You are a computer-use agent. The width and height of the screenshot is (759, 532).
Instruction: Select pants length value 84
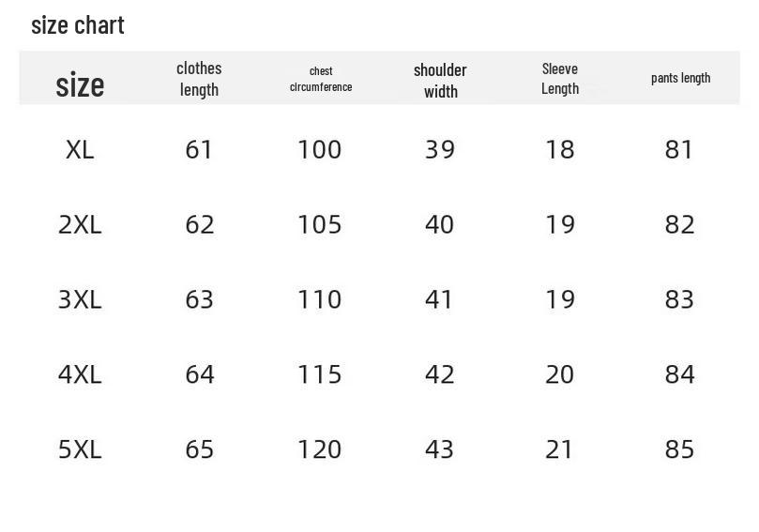click(x=679, y=374)
